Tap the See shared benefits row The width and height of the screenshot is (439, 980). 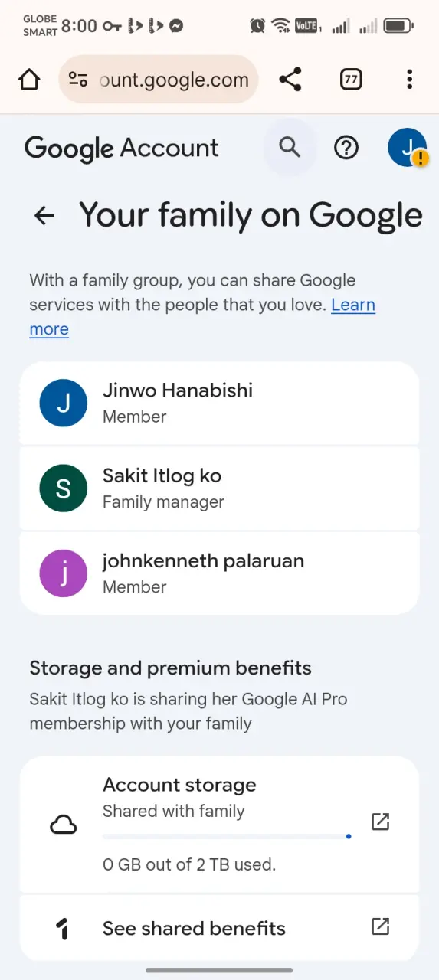tap(219, 928)
